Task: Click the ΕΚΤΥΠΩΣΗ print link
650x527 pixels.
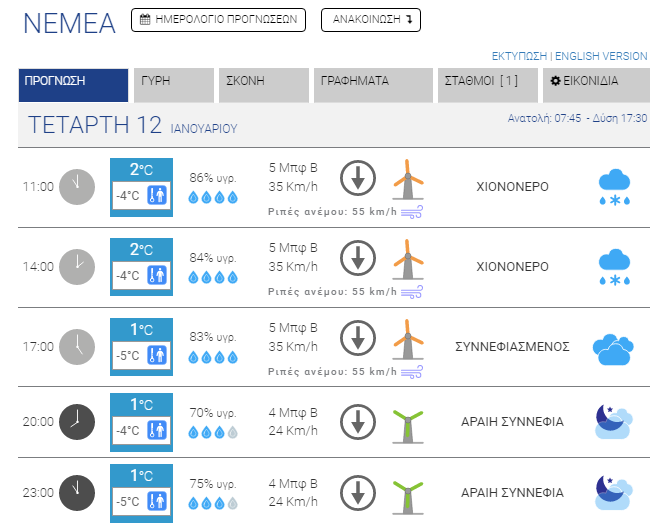Action: (519, 56)
